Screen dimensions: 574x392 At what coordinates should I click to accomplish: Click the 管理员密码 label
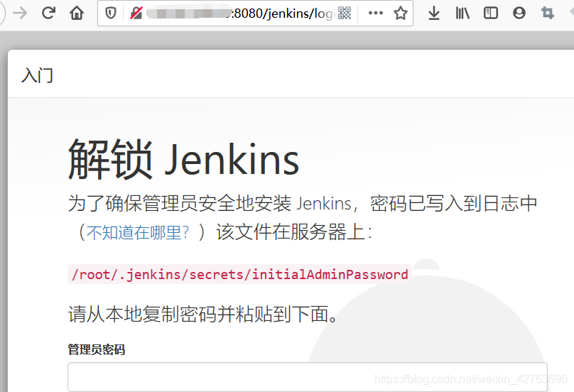[x=97, y=349]
